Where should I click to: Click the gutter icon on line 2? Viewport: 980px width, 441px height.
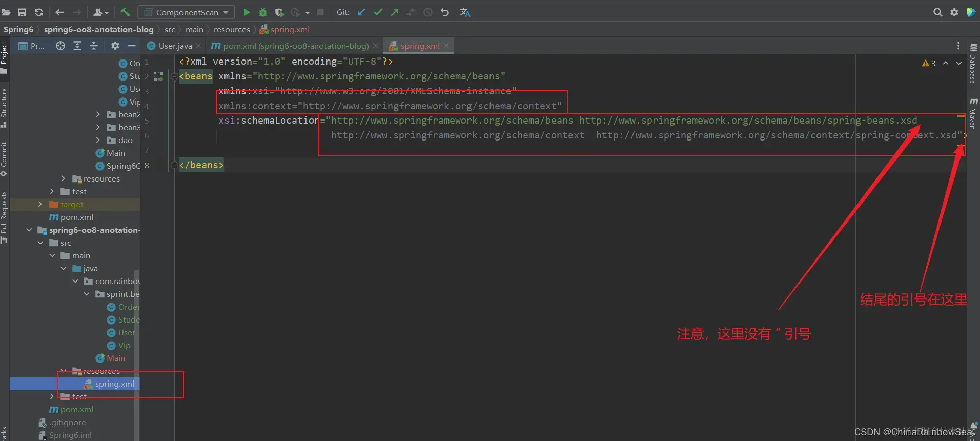(x=158, y=76)
